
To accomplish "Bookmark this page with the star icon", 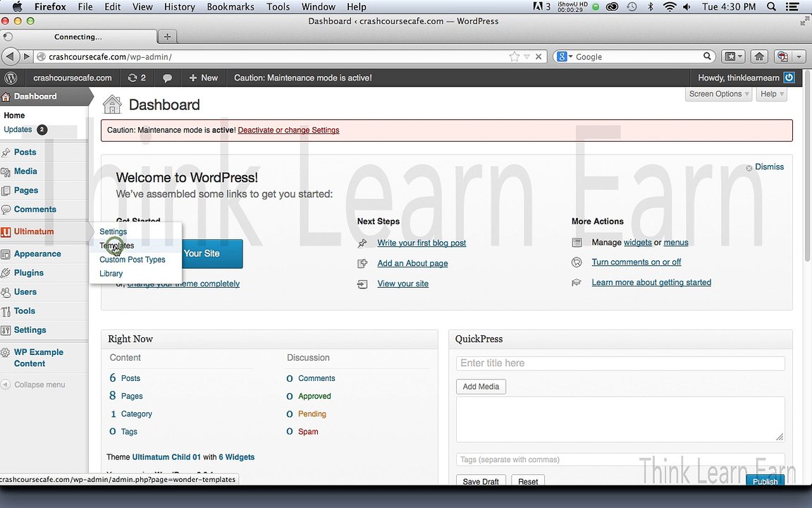I will point(515,56).
